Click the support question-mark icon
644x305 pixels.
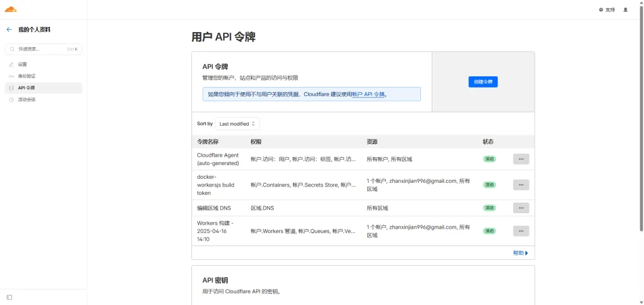click(601, 10)
